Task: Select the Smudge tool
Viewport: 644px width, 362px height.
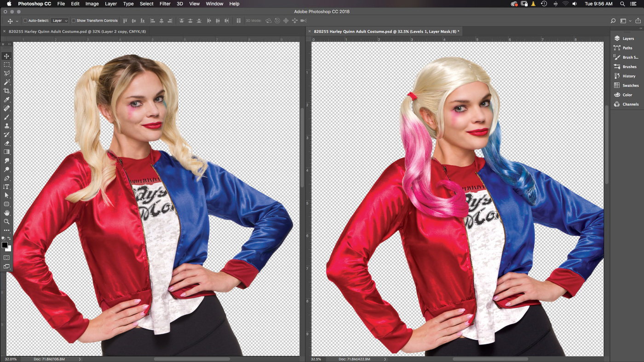Action: (x=6, y=161)
